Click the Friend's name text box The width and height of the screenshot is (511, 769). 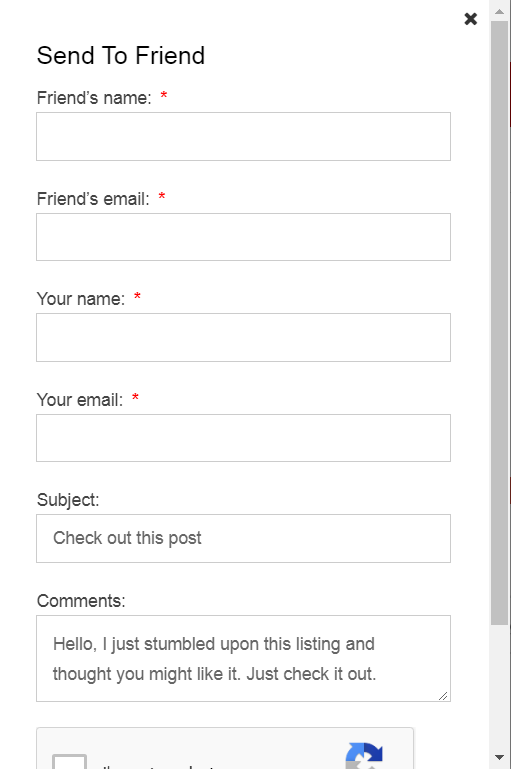point(243,136)
